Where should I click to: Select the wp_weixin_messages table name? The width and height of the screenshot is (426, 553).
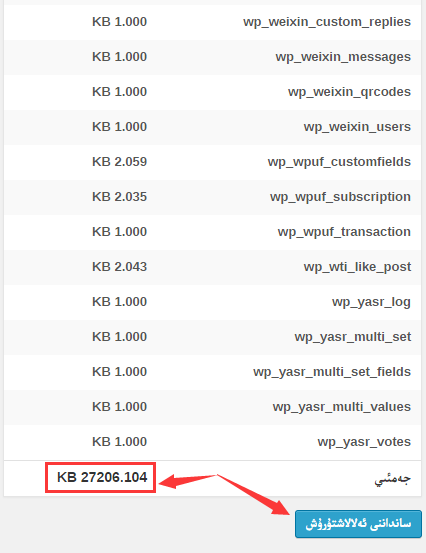(x=343, y=57)
